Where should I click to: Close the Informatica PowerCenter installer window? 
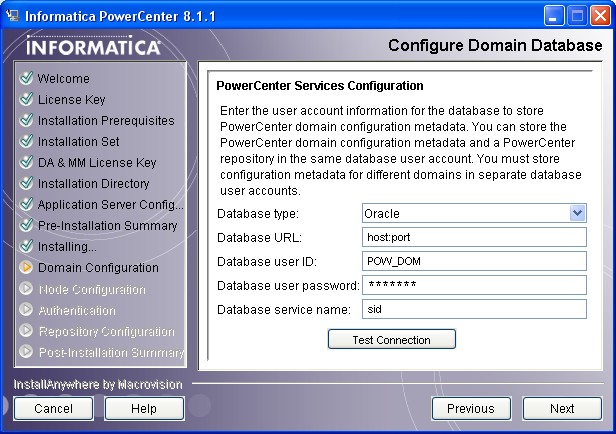click(600, 16)
